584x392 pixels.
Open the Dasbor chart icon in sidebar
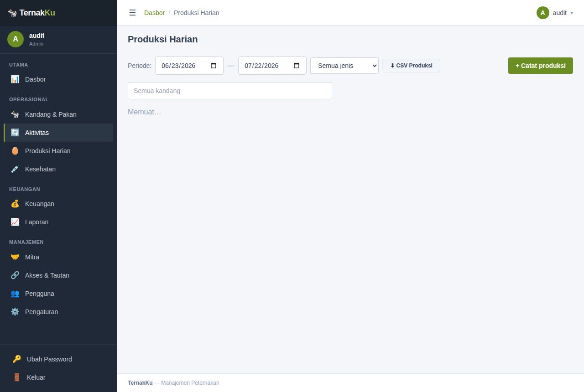(x=15, y=79)
